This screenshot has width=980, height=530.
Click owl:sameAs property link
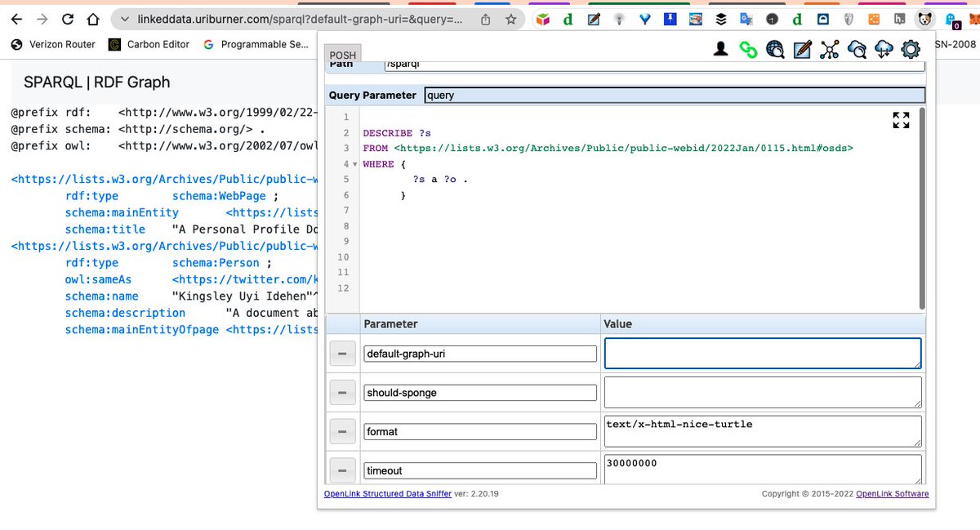coord(98,279)
